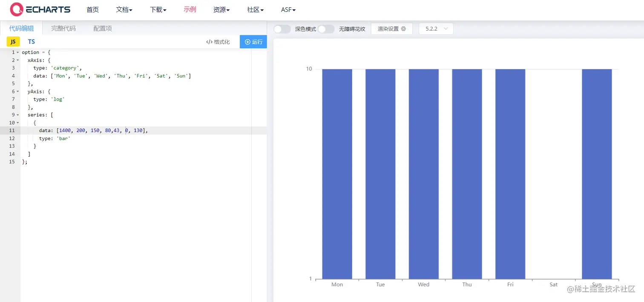Image resolution: width=644 pixels, height=302 pixels.
Task: Click the Sun bar in chart
Action: click(597, 174)
